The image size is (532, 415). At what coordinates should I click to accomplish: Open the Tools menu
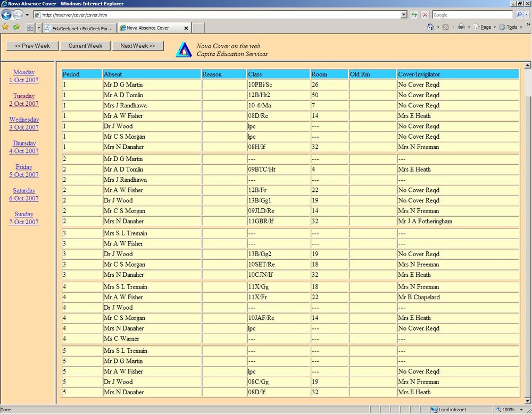click(x=510, y=27)
